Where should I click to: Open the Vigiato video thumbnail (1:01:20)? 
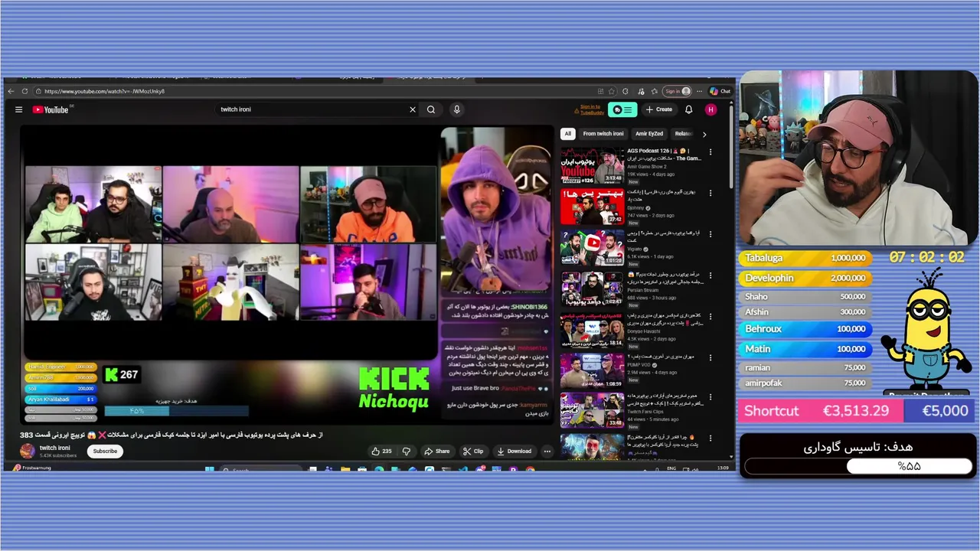(592, 248)
